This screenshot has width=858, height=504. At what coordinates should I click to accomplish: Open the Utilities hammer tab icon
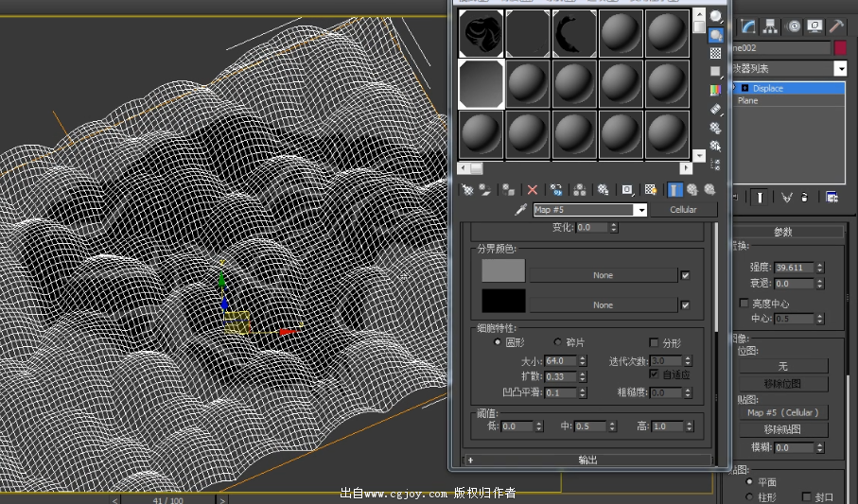click(836, 26)
